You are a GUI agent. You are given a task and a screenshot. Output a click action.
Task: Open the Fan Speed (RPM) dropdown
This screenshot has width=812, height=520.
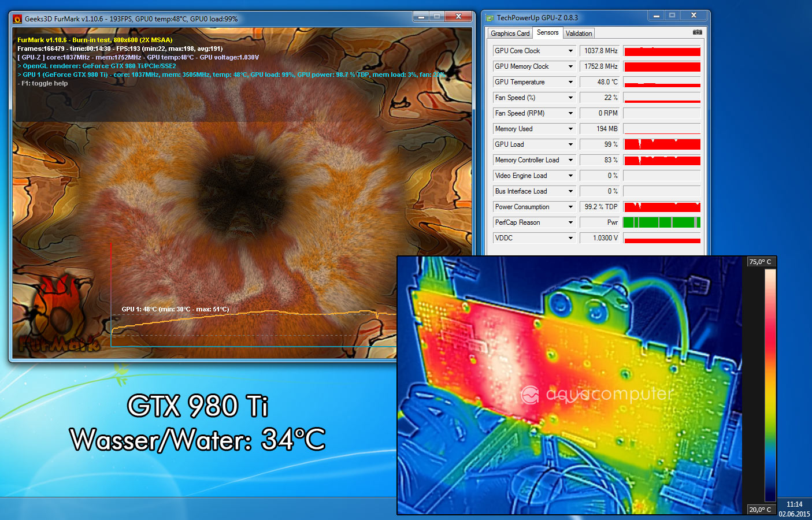(570, 113)
